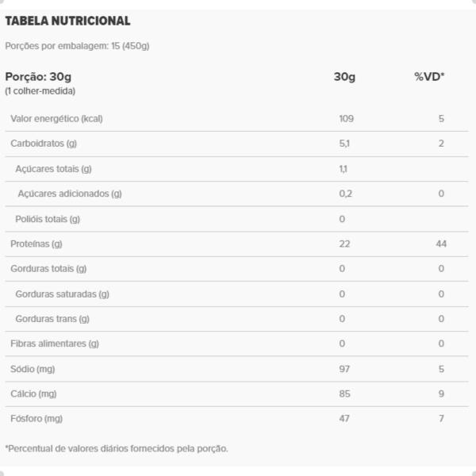The height and width of the screenshot is (476, 476).
Task: Select the Sódio (mg) row label
Action: [33, 369]
